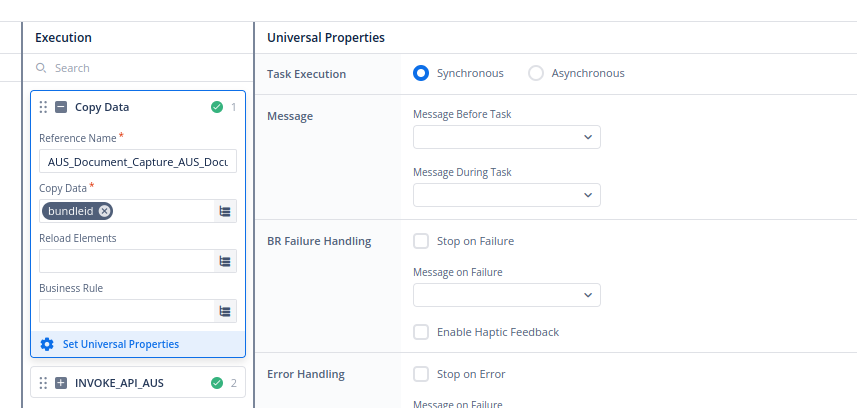This screenshot has width=857, height=408.
Task: Remove the bundleid tag chip
Action: pos(104,211)
